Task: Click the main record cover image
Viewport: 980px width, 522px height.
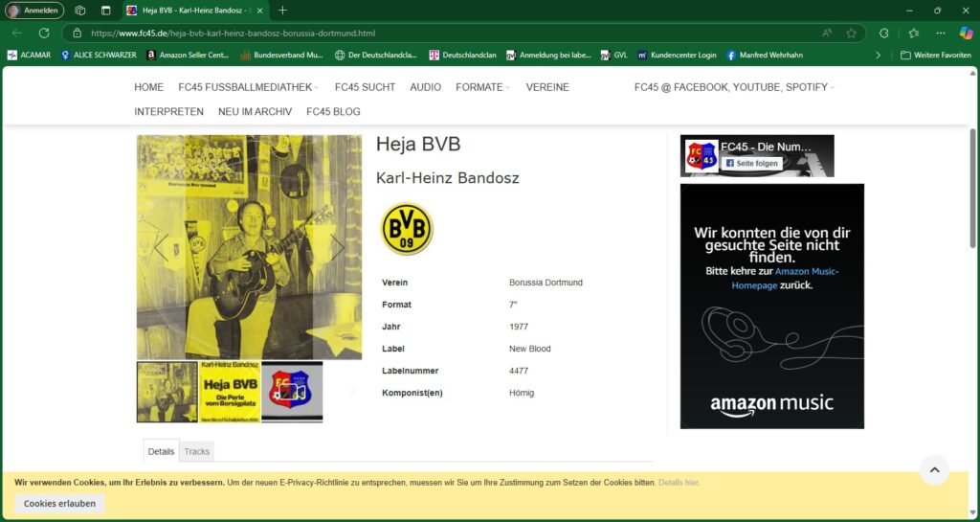Action: click(x=250, y=247)
